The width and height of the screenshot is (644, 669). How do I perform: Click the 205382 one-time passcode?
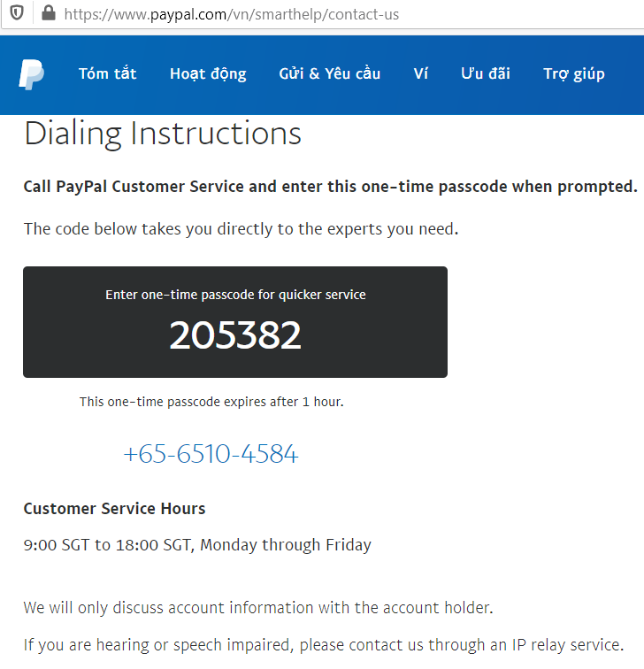click(235, 336)
